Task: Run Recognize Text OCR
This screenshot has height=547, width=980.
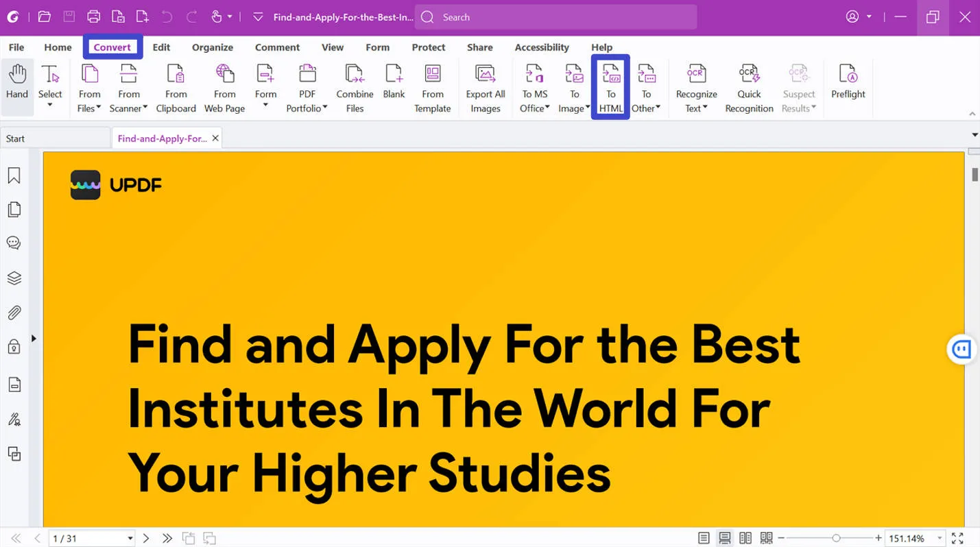Action: coord(696,87)
